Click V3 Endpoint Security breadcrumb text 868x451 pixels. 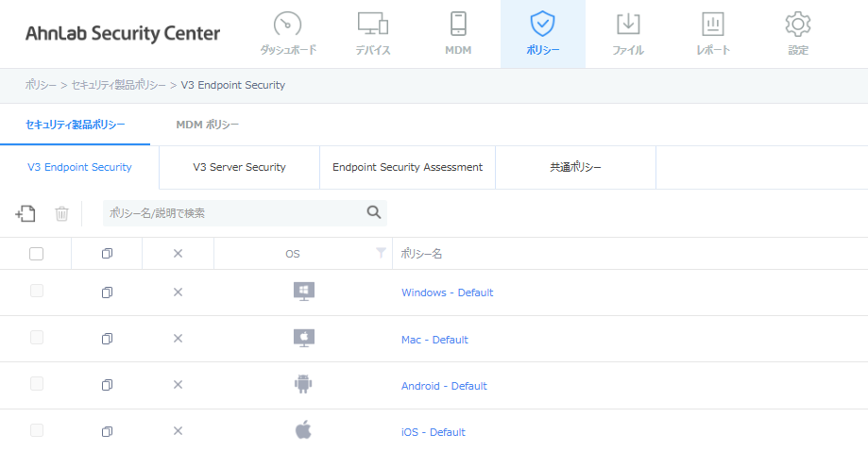coord(233,85)
